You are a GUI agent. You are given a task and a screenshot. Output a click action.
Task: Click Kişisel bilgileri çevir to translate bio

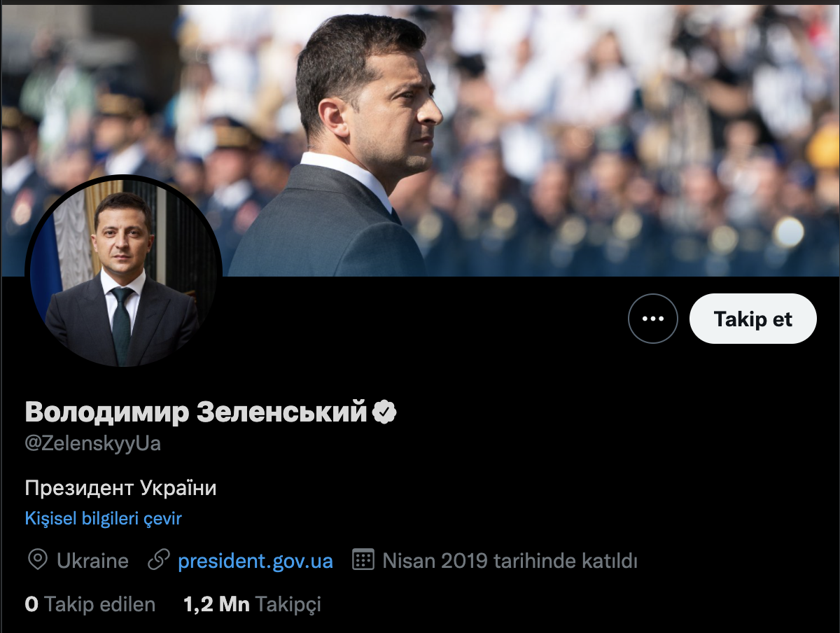103,519
